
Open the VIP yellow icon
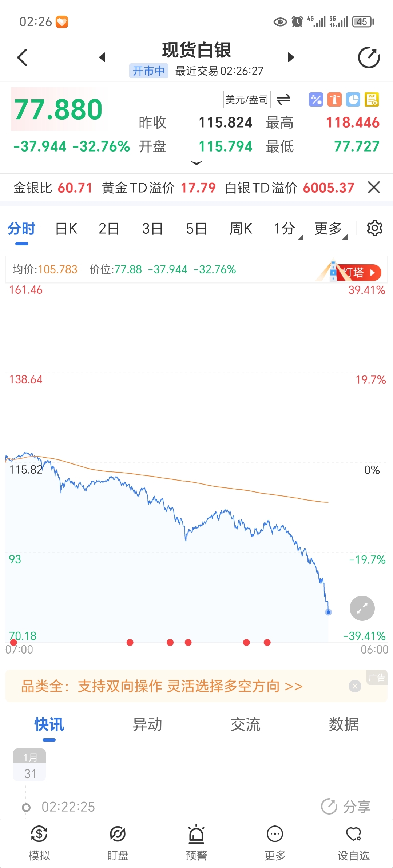(x=372, y=100)
